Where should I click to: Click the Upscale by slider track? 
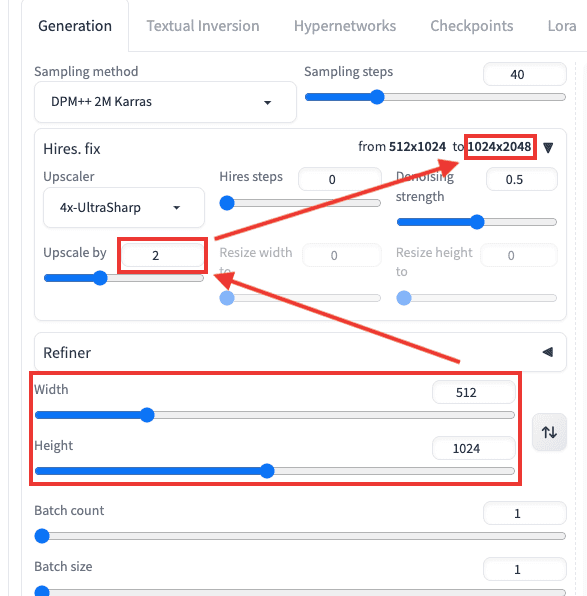tap(124, 278)
